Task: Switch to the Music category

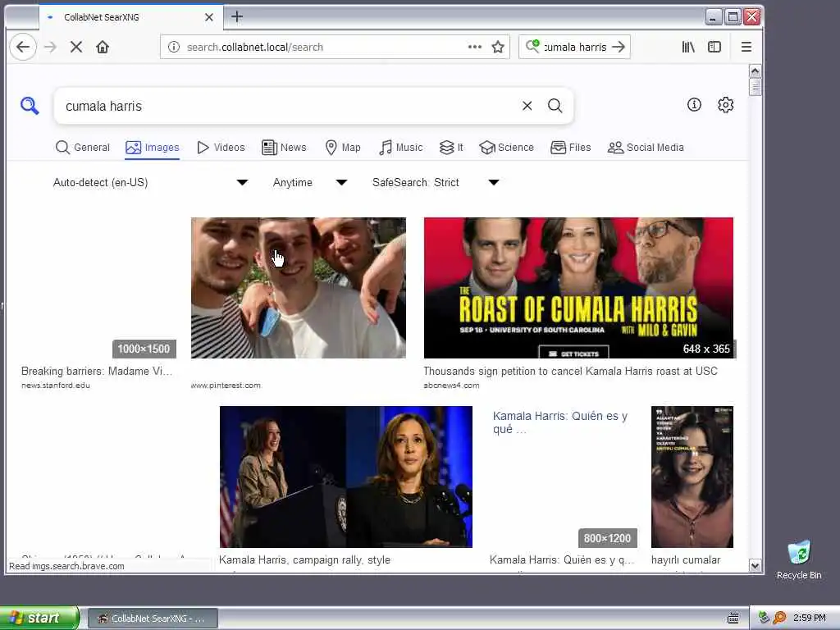Action: pyautogui.click(x=400, y=148)
